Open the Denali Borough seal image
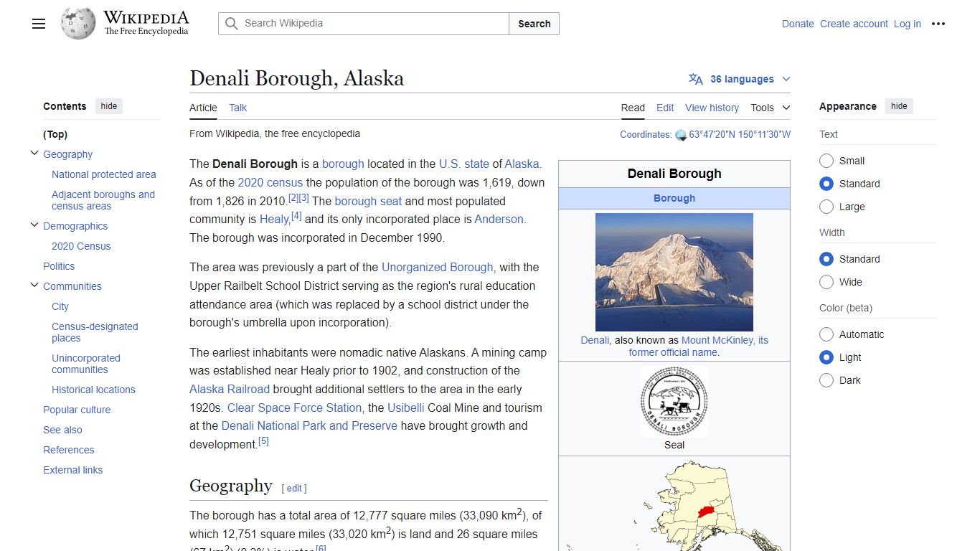 pyautogui.click(x=674, y=402)
